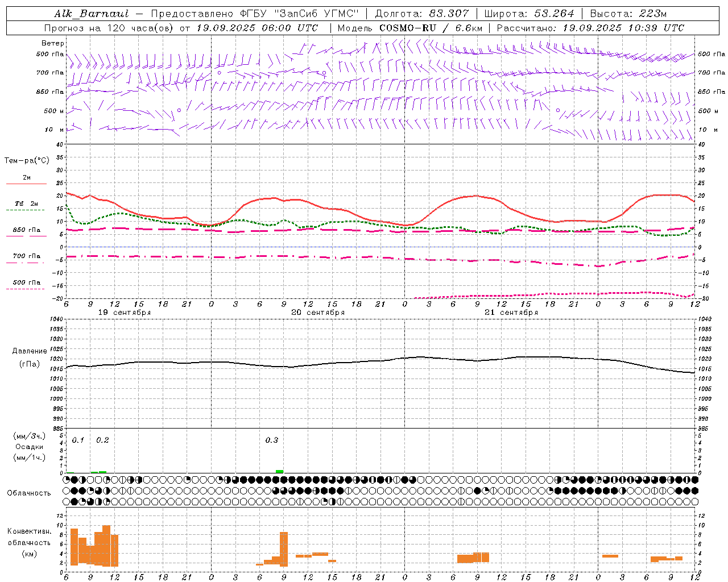
Task: Click the 850 гПа temperature legend entry
Action: [x=26, y=230]
